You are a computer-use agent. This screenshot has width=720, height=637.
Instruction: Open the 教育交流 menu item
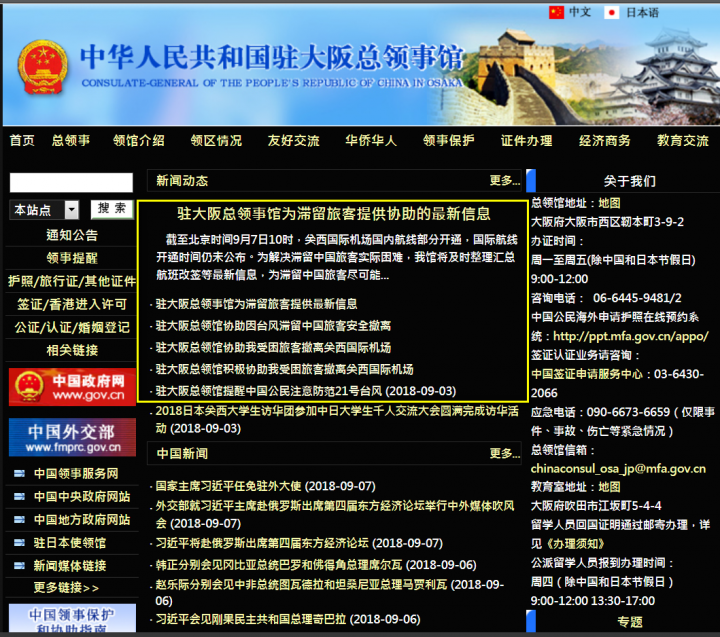683,141
